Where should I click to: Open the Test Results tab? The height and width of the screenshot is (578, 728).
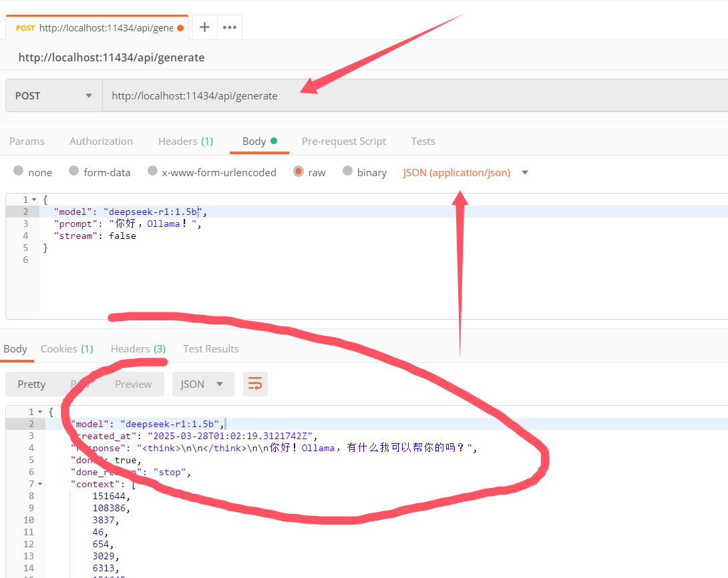point(211,349)
